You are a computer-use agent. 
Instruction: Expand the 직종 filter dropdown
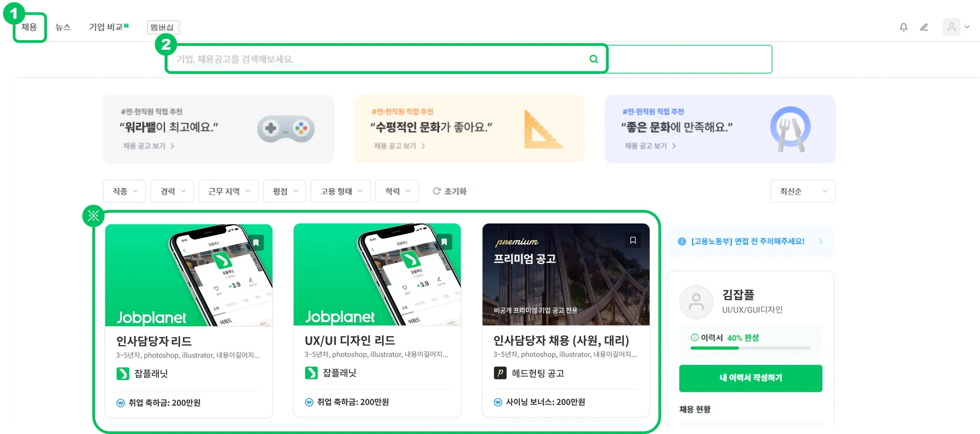pos(124,191)
